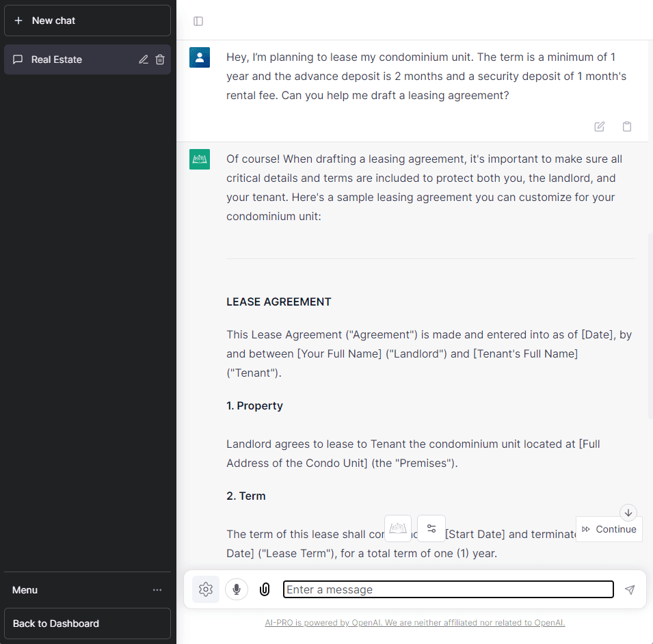The image size is (653, 644).
Task: Start a new chat
Action: click(x=87, y=21)
